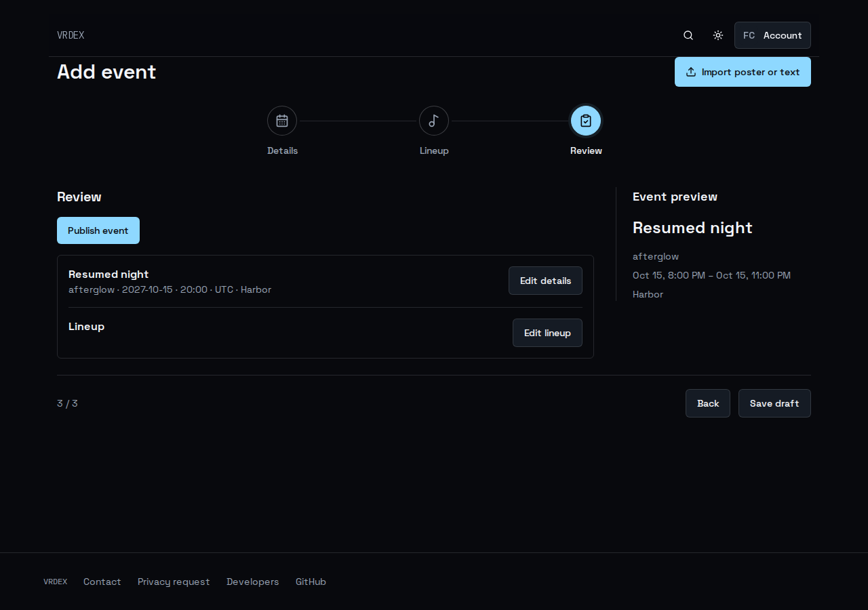This screenshot has height=610, width=868.
Task: Click the VRDEX logo in header
Action: click(x=71, y=35)
